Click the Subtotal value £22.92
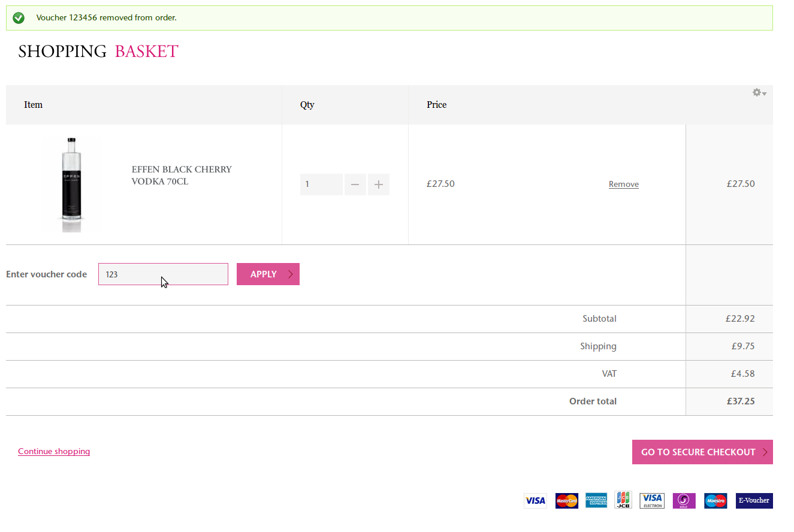Viewport: 794px width, 532px height. click(740, 319)
